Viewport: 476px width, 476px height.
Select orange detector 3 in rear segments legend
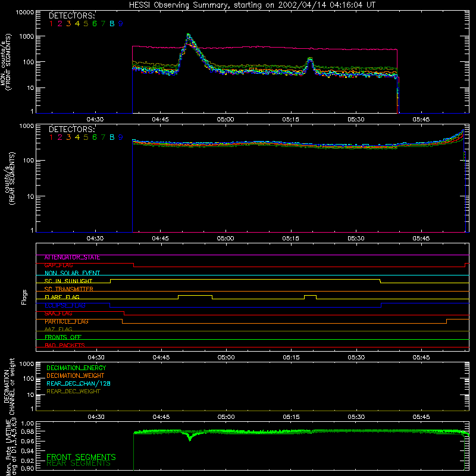pos(68,137)
